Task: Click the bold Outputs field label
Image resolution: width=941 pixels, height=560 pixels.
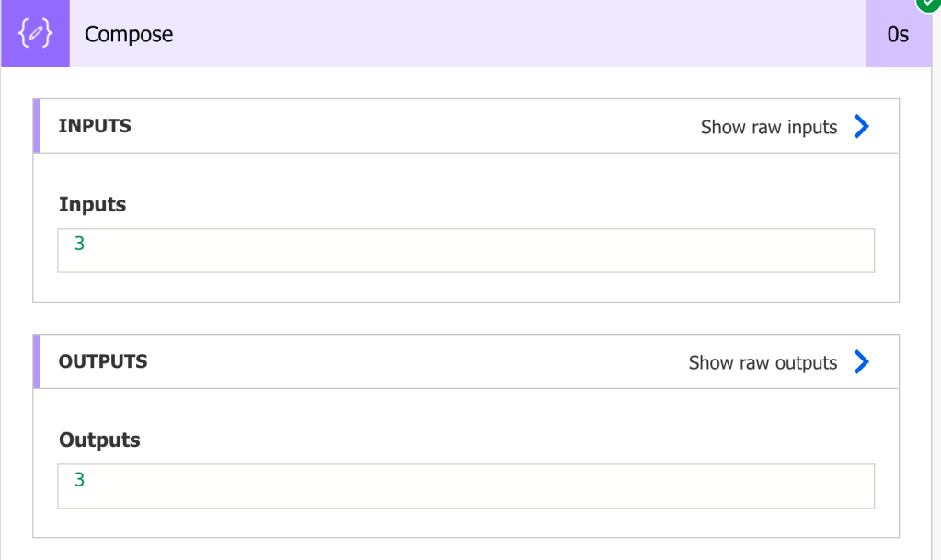Action: click(99, 440)
